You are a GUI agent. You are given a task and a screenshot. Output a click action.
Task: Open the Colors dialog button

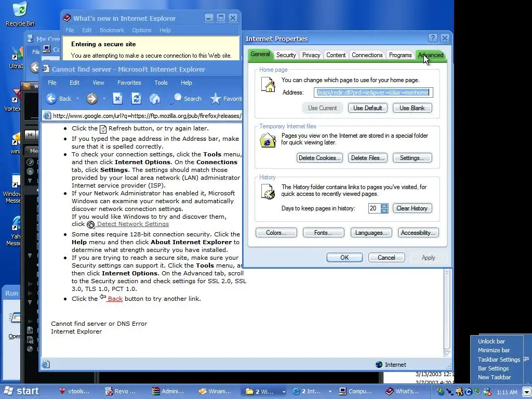[x=276, y=233]
